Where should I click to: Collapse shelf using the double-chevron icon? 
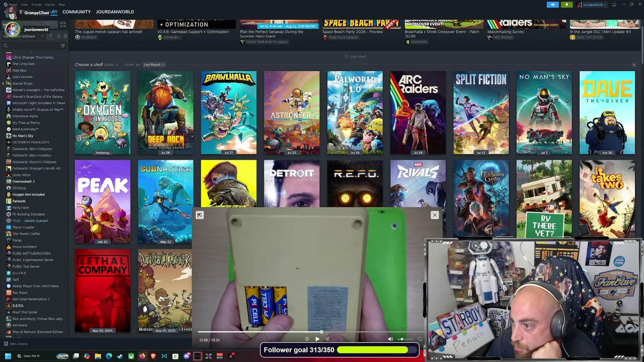tap(634, 65)
